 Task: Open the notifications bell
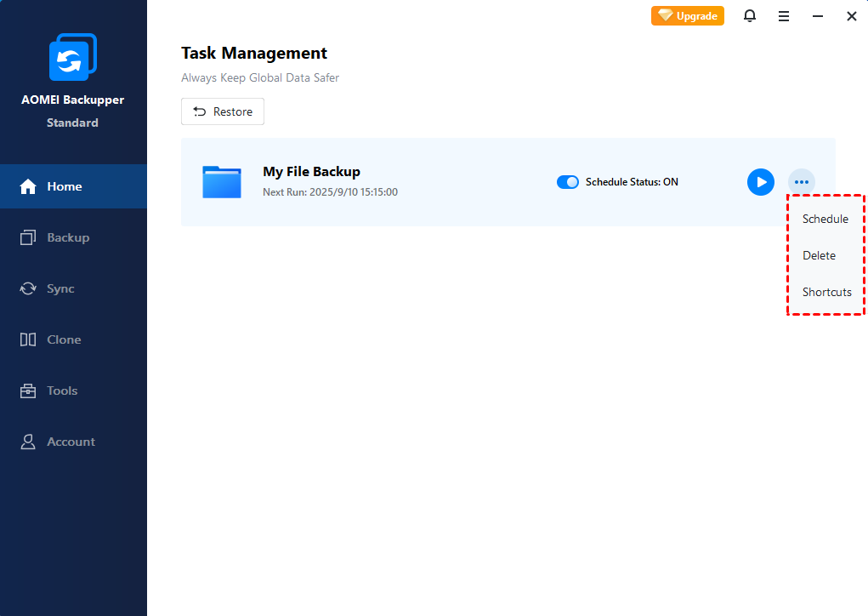pyautogui.click(x=750, y=16)
